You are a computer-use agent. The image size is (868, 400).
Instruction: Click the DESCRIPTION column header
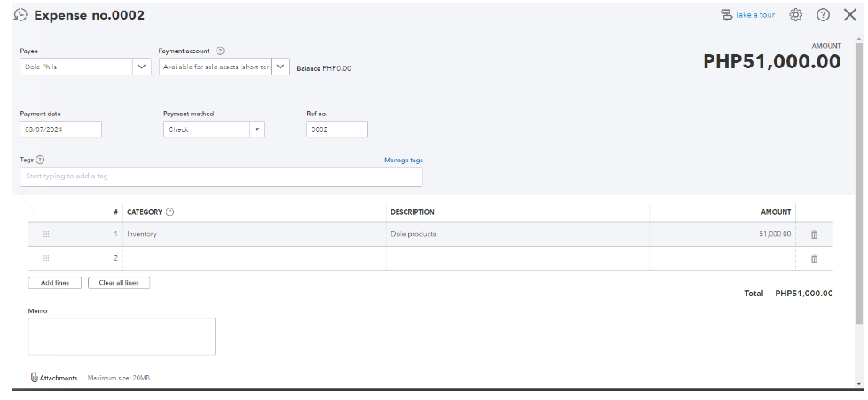coord(413,212)
